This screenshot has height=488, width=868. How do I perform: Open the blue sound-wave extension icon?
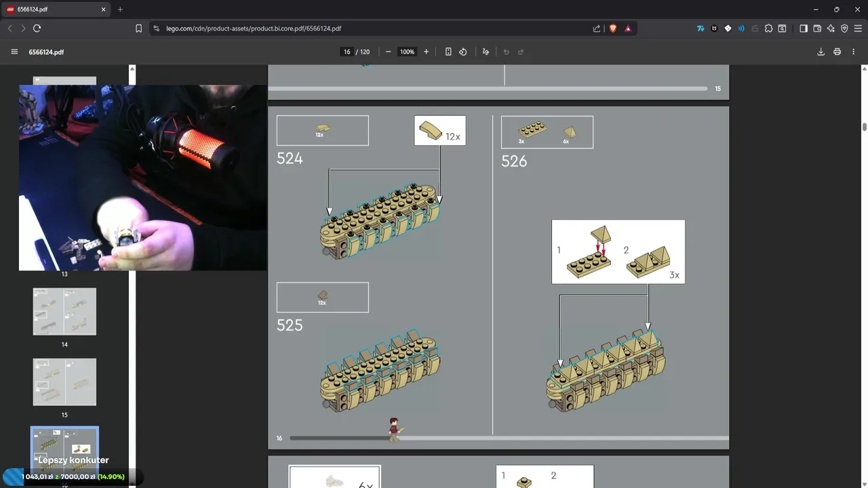[741, 28]
